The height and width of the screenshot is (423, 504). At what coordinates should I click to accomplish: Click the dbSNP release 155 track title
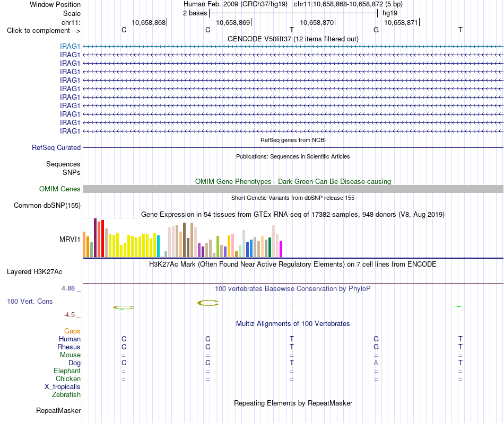293,198
